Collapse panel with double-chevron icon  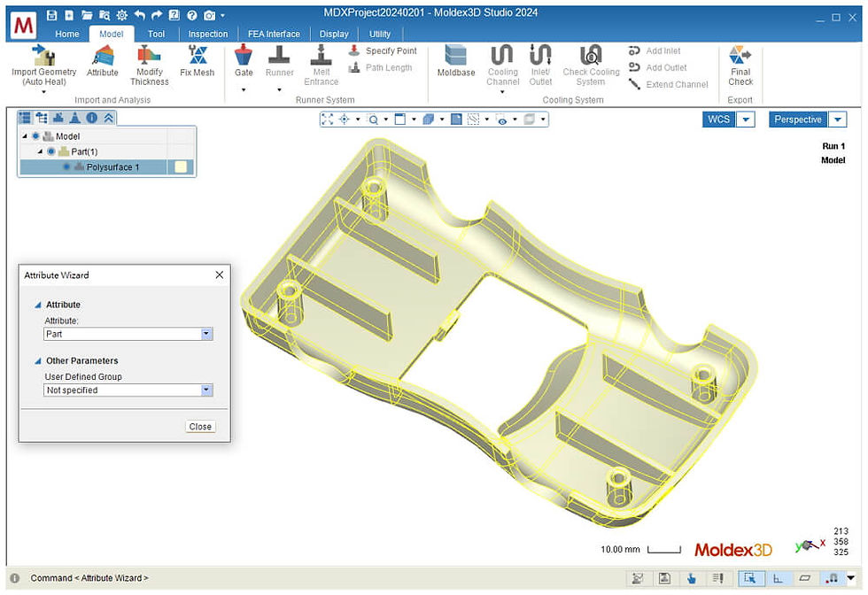[108, 118]
